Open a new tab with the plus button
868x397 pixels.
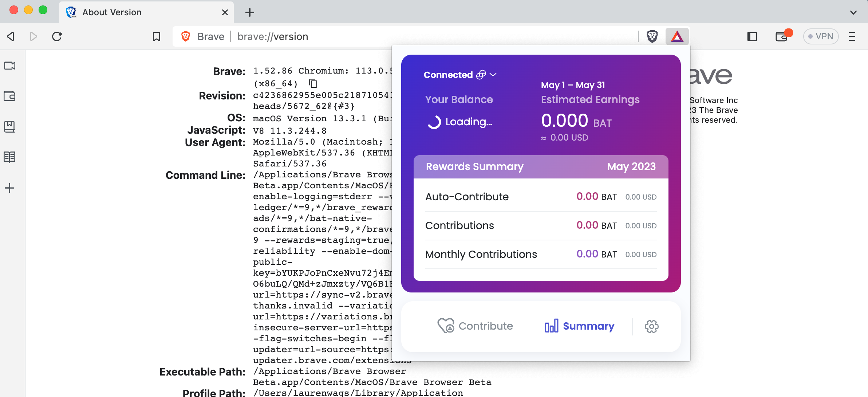coord(249,12)
